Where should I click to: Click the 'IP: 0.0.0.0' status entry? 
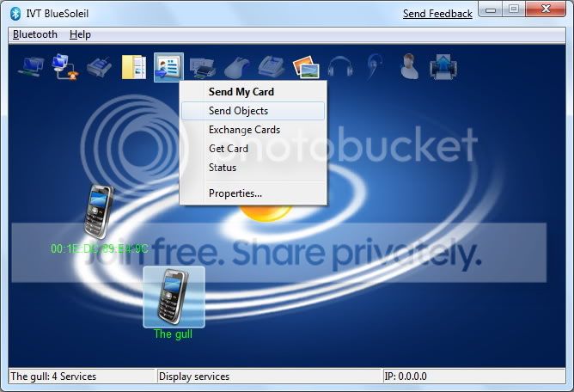(406, 377)
